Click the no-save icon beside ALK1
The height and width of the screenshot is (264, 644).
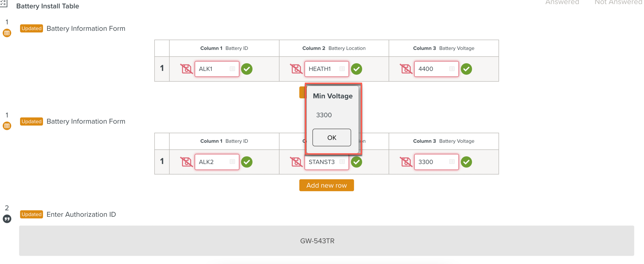[x=186, y=69]
